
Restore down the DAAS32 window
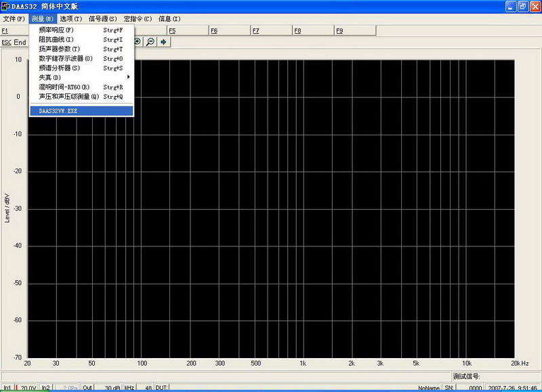[x=522, y=6]
